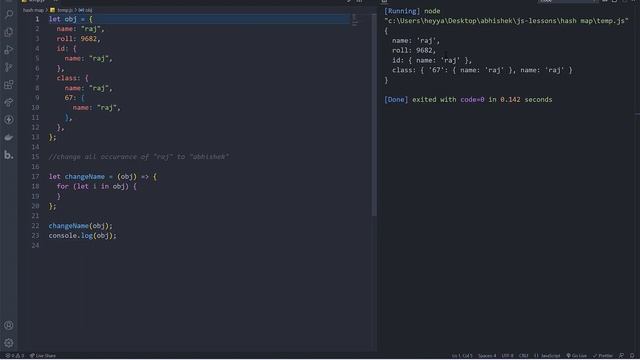Click the comment about changing 'raj' to 'abhishek'
The height and width of the screenshot is (360, 640).
[139, 157]
